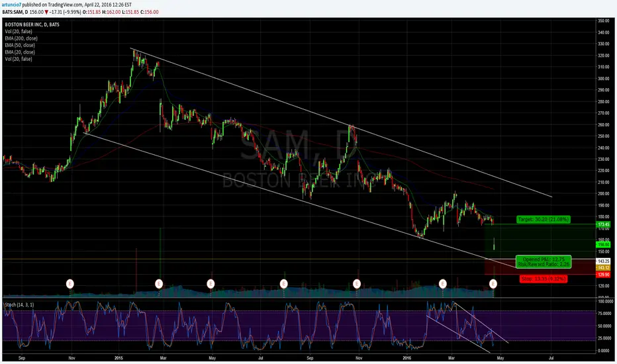Click the 25.0000 level on stochastic axis
The width and height of the screenshot is (617, 364).
click(605, 338)
